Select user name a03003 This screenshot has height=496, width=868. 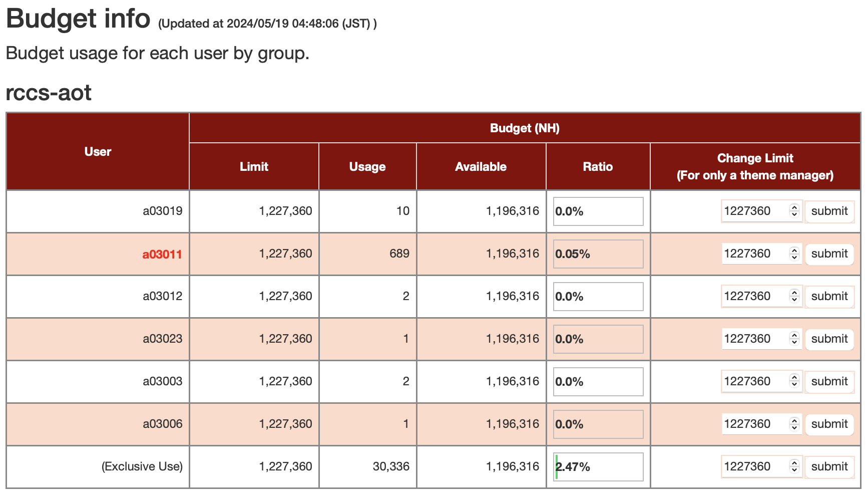[162, 382]
